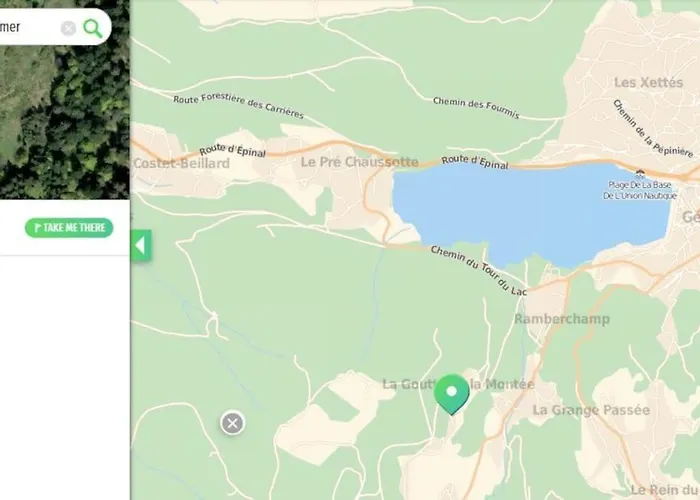Screen dimensions: 700x500
Task: Select the Chemin des Fourmis road label
Action: (x=476, y=108)
